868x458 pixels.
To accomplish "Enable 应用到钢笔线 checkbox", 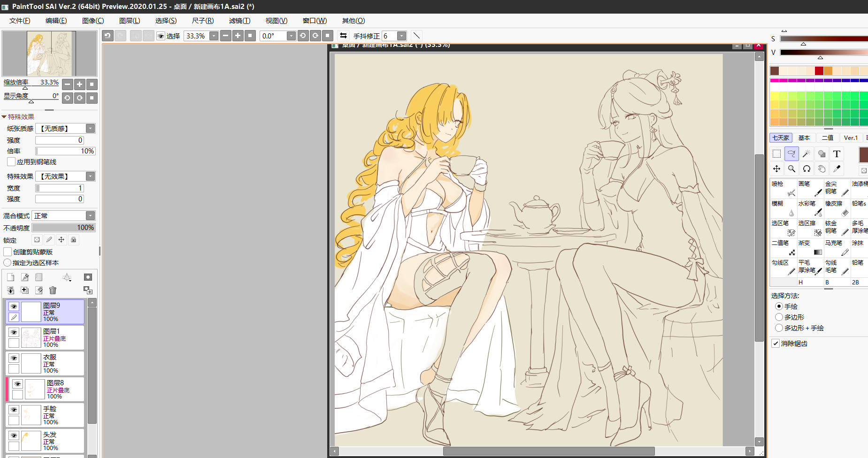I will coord(11,162).
